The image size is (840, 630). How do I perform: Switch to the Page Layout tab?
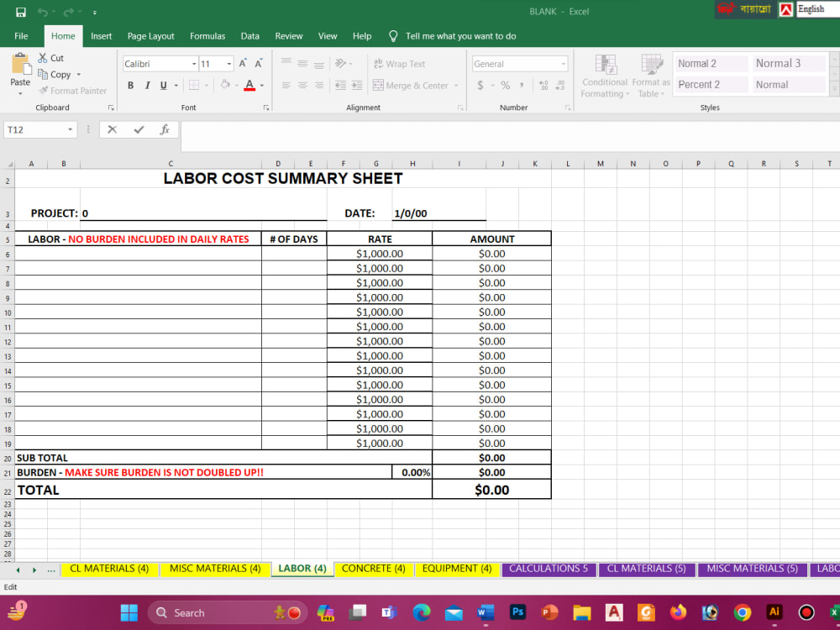coord(150,36)
